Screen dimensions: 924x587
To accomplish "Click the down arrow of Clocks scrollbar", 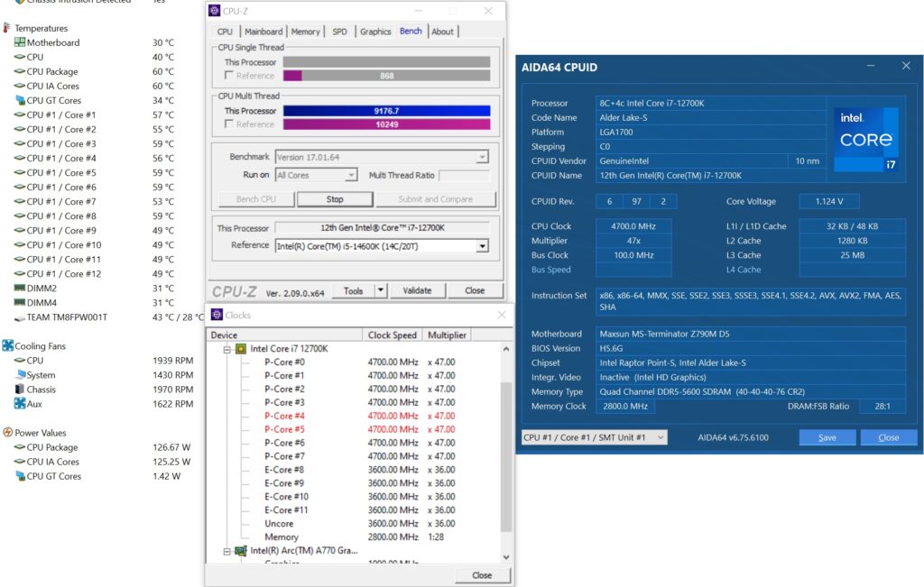I will (505, 556).
